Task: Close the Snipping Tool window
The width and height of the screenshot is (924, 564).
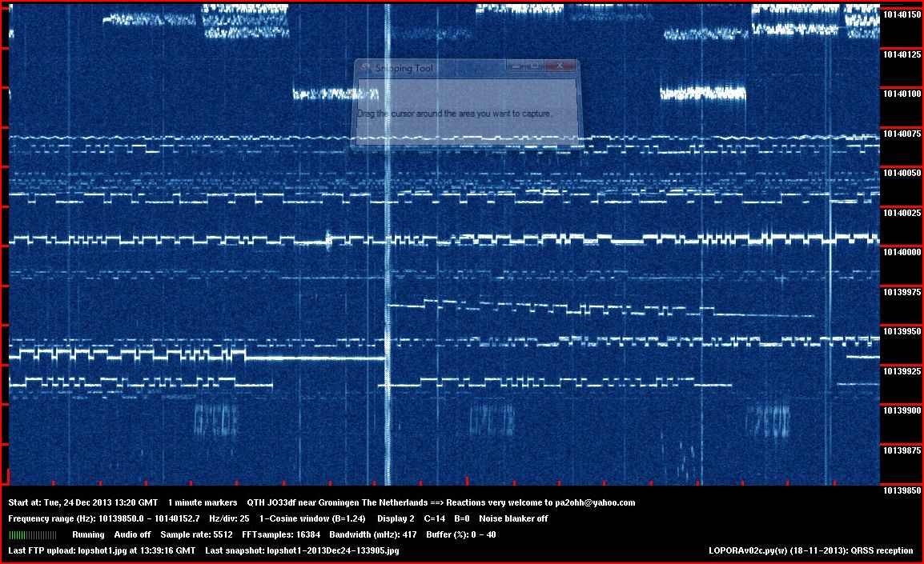Action: tap(560, 66)
